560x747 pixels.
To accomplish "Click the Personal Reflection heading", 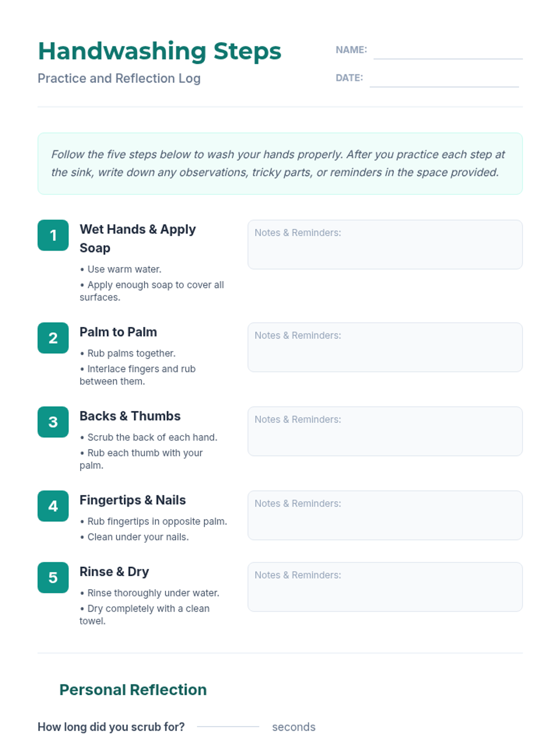I will (133, 690).
